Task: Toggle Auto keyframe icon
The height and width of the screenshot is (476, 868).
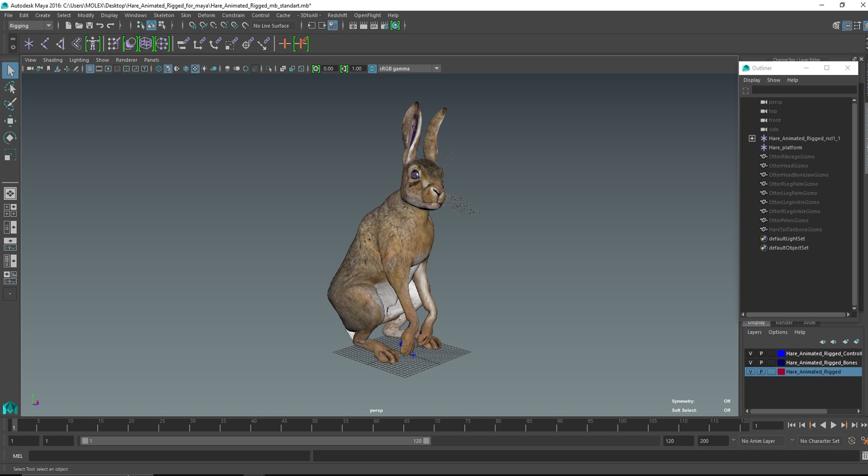Action: point(852,441)
